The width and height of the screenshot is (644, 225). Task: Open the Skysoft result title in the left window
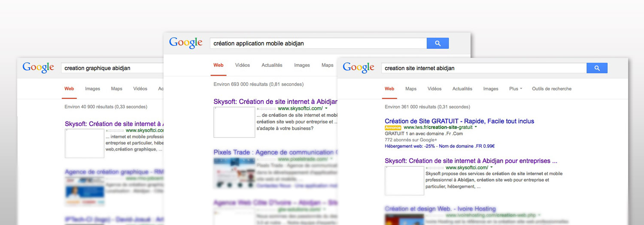pyautogui.click(x=114, y=124)
